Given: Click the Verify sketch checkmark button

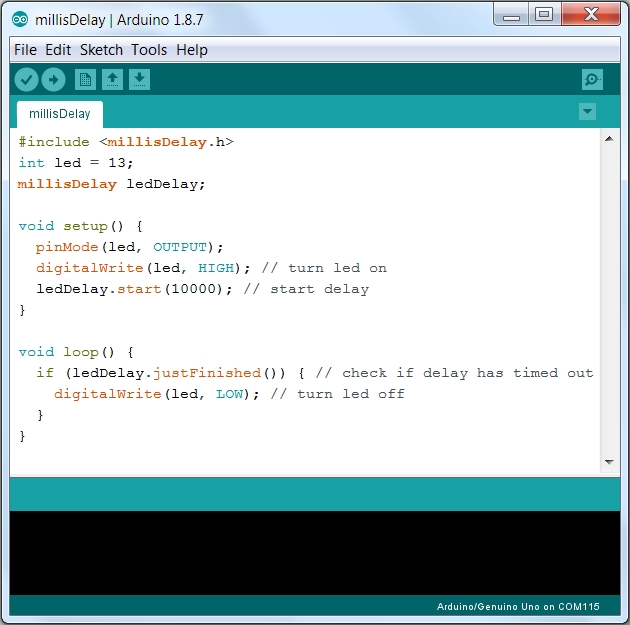Looking at the screenshot, I should pos(27,80).
